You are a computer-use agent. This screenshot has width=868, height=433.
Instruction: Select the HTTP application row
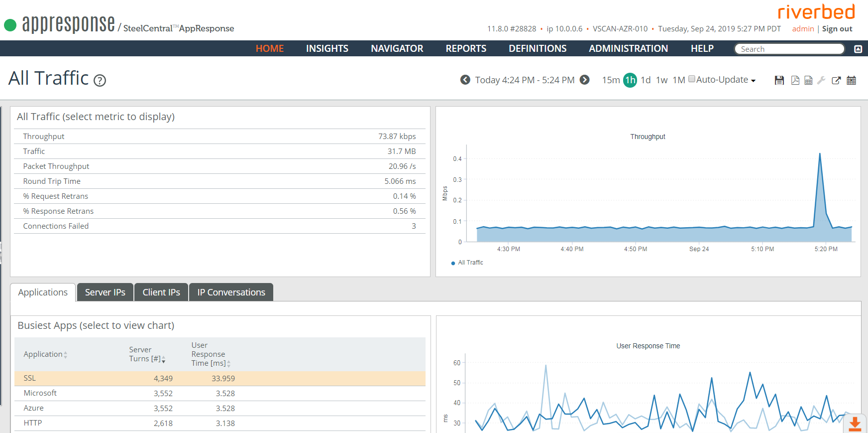click(219, 424)
